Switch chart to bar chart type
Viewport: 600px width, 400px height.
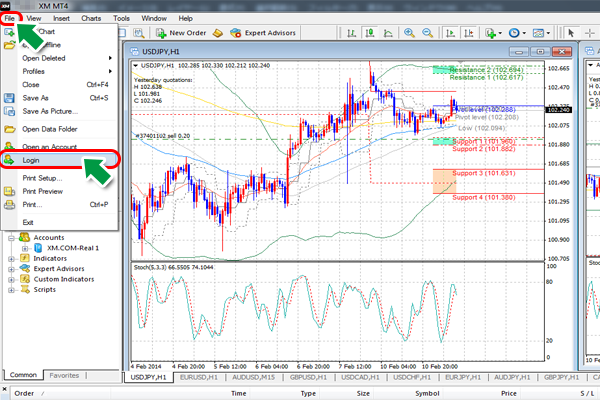351,33
